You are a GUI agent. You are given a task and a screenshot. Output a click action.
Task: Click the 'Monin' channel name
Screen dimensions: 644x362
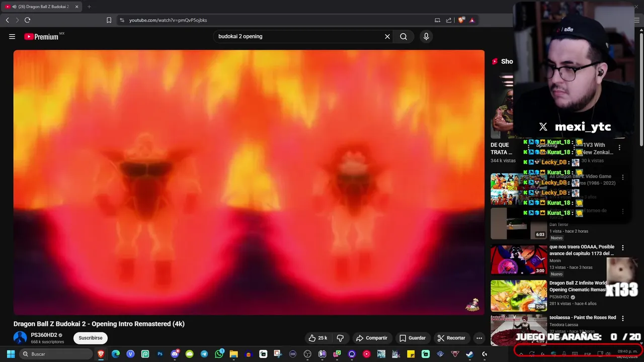[555, 261]
